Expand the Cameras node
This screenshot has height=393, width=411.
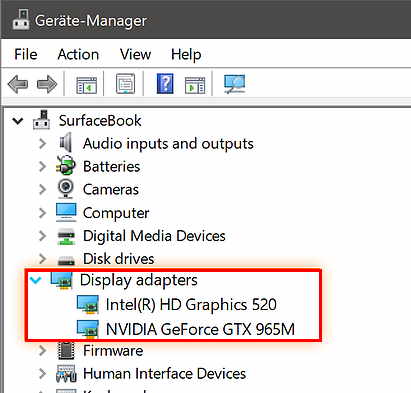42,190
